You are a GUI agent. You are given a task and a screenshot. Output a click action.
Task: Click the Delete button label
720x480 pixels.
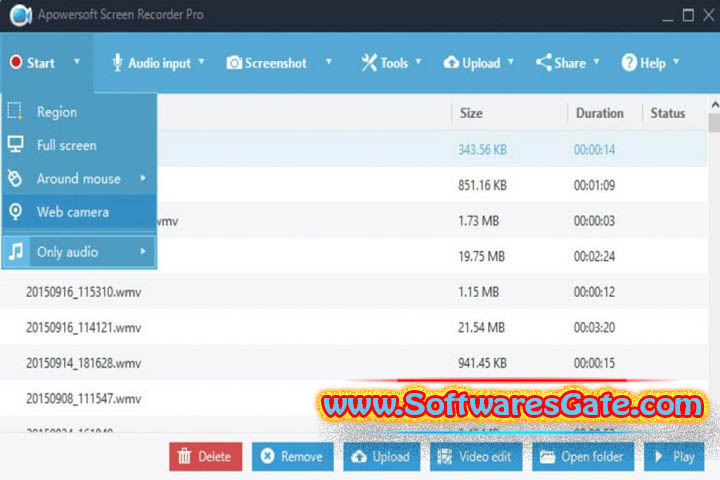click(x=214, y=457)
